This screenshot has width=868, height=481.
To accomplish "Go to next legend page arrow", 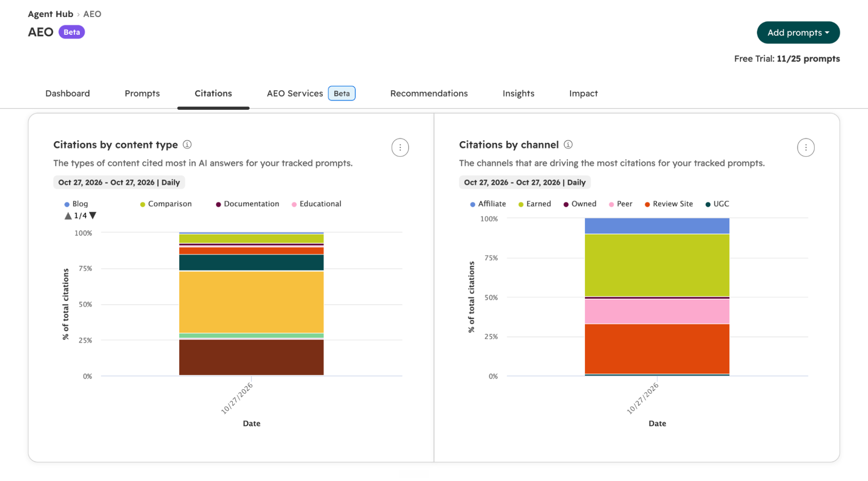I will coord(93,216).
